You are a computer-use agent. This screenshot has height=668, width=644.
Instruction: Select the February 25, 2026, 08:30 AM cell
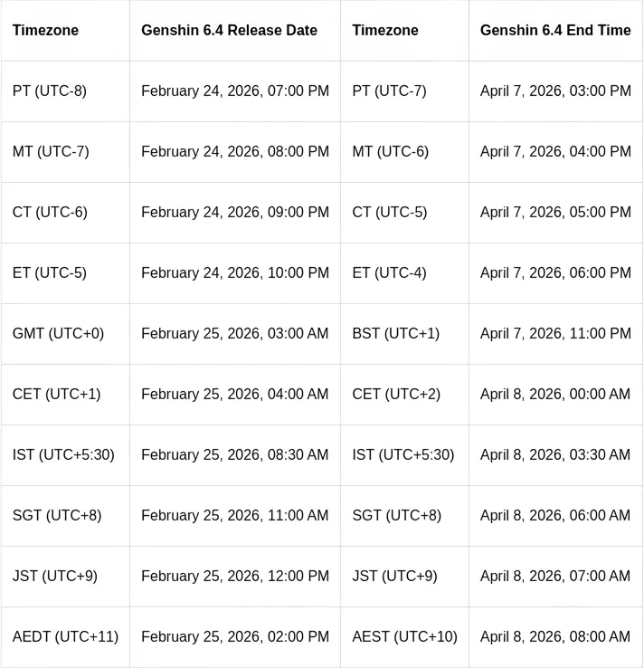[235, 455]
